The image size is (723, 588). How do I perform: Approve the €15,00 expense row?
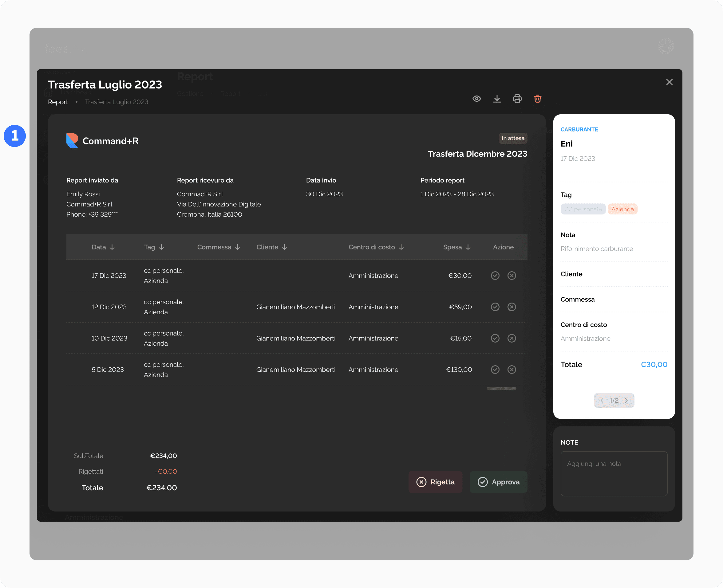(495, 338)
